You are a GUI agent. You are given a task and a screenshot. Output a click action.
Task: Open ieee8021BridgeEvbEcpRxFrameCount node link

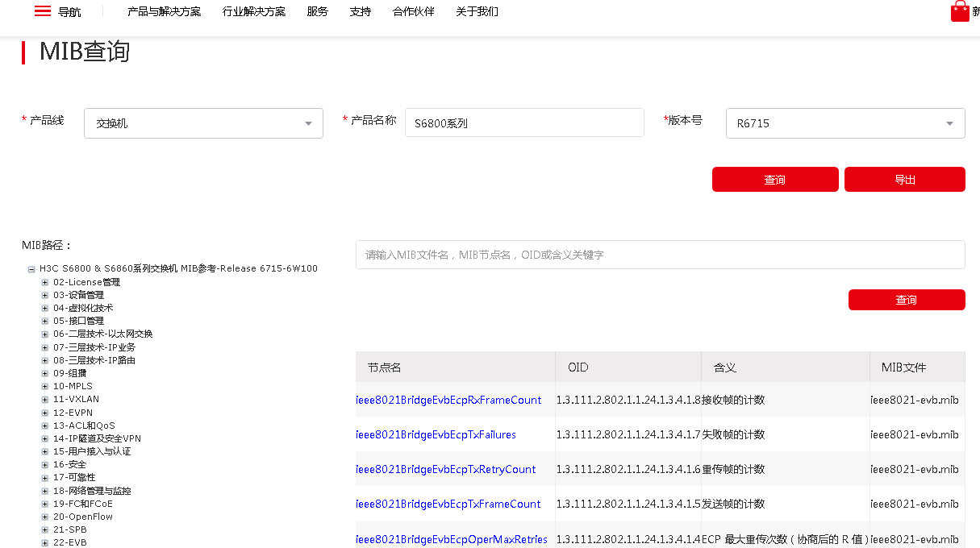[448, 400]
